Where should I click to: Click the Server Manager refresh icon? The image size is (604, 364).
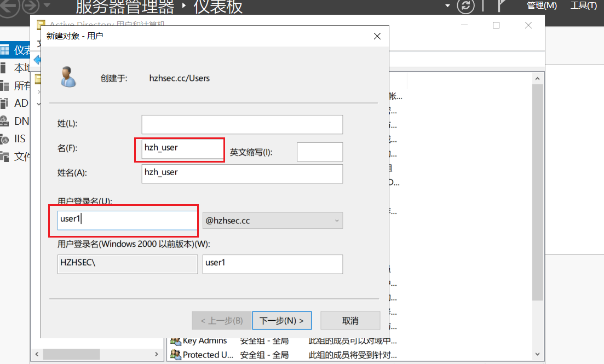click(465, 6)
